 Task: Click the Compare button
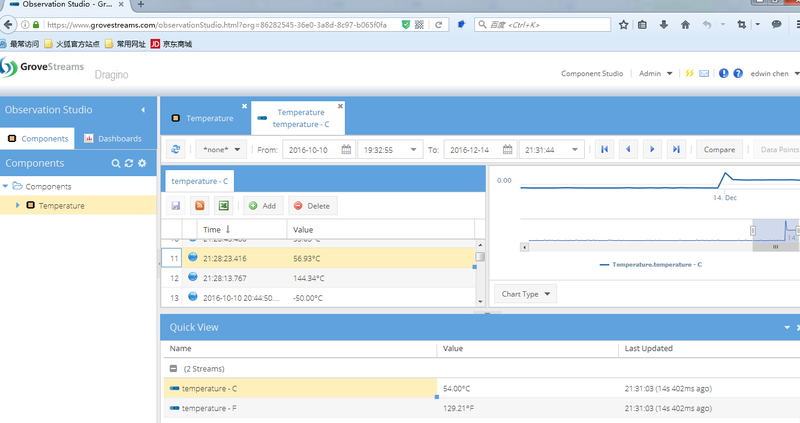(719, 150)
